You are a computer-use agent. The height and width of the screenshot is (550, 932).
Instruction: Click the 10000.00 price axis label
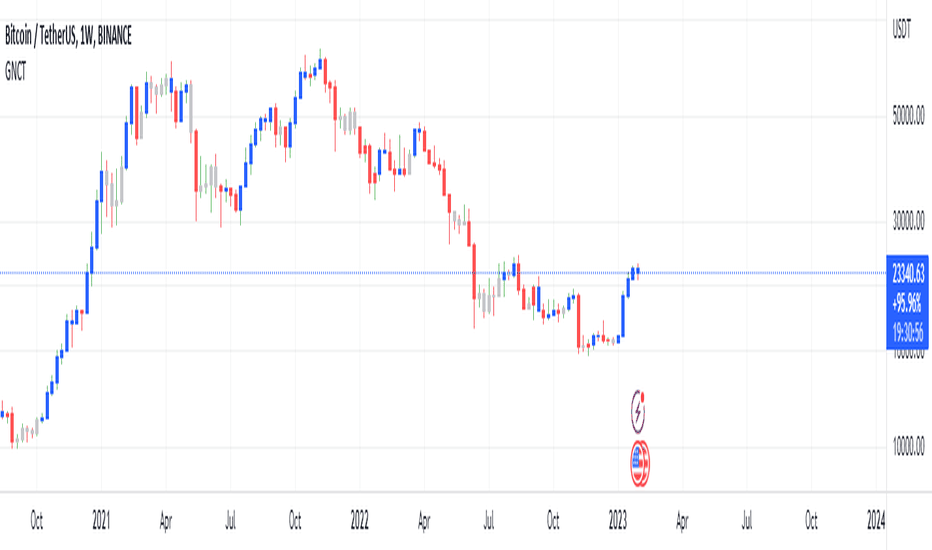point(908,446)
